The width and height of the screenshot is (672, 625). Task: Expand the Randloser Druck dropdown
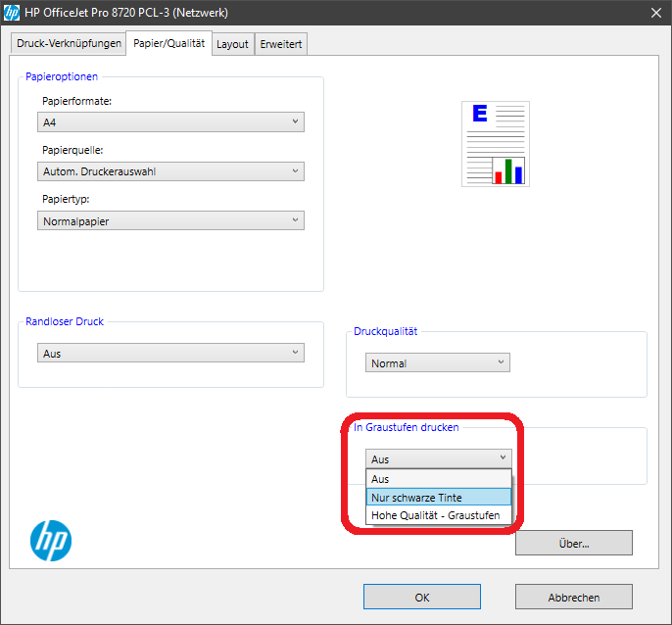click(x=170, y=353)
